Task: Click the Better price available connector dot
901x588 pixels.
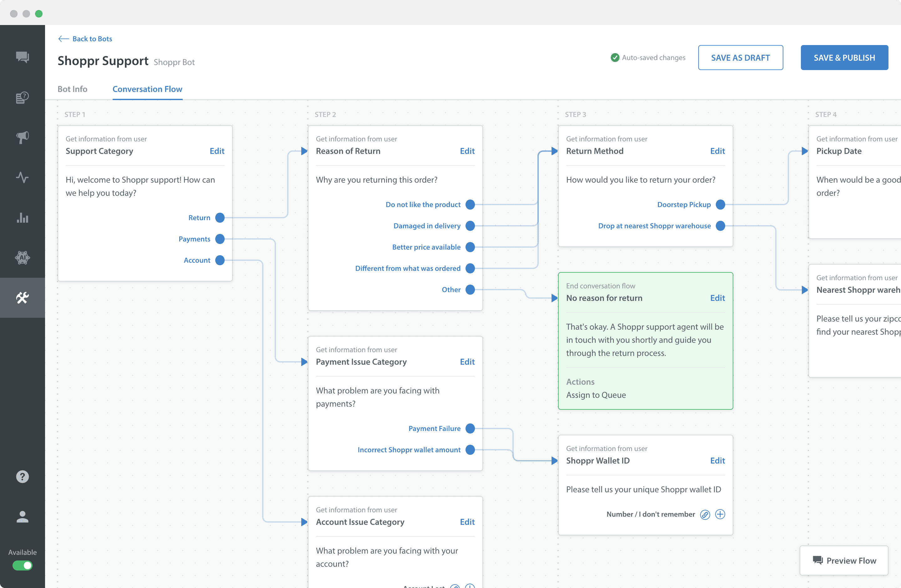Action: click(x=470, y=247)
